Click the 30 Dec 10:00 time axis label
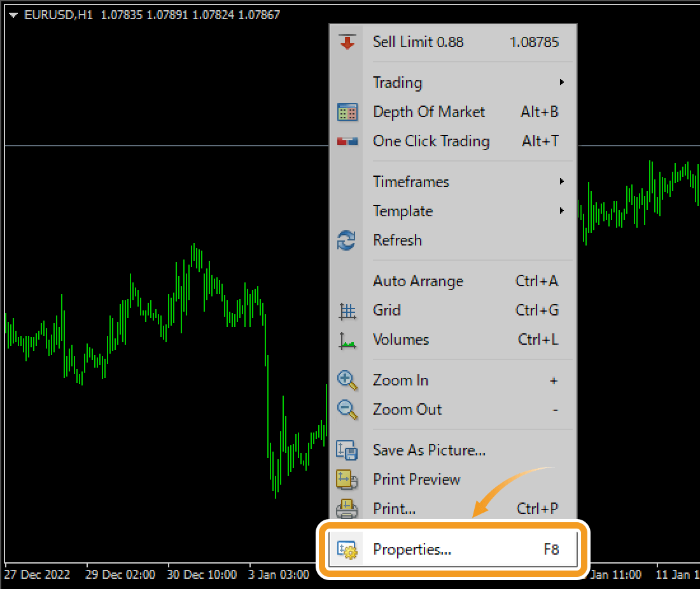Image resolution: width=700 pixels, height=589 pixels. (x=202, y=575)
